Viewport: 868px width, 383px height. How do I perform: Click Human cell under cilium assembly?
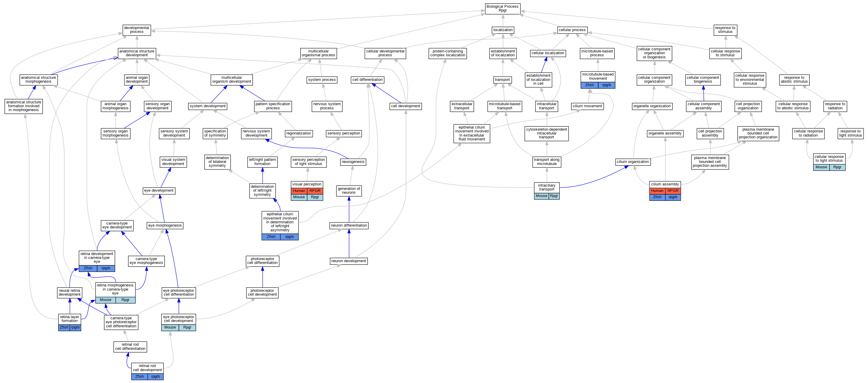657,191
